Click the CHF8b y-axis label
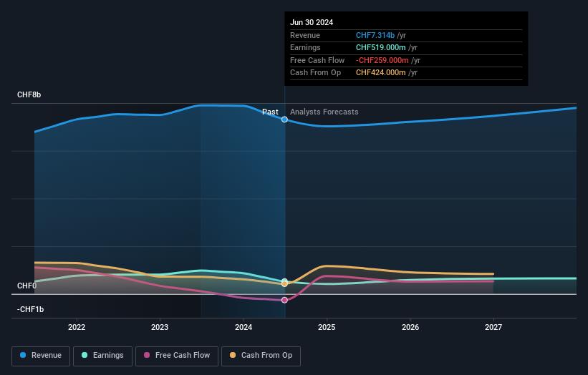Screen dimensions: 588x375 [29, 94]
